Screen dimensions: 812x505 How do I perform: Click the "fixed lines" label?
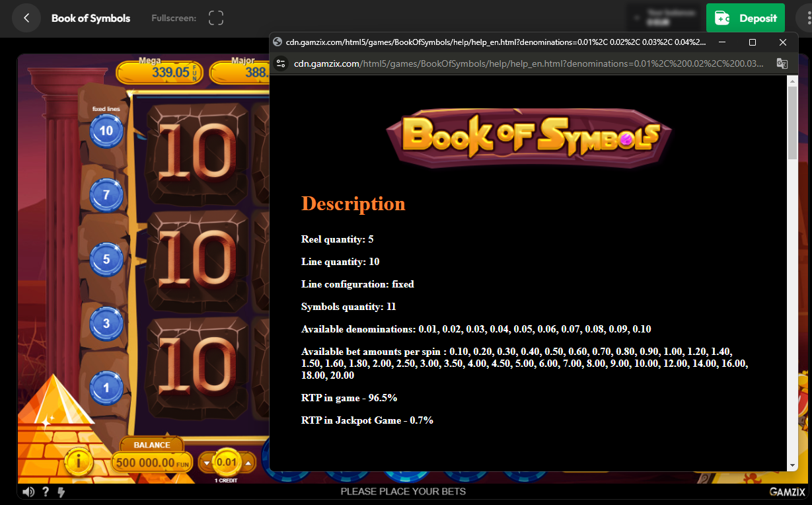tap(106, 108)
